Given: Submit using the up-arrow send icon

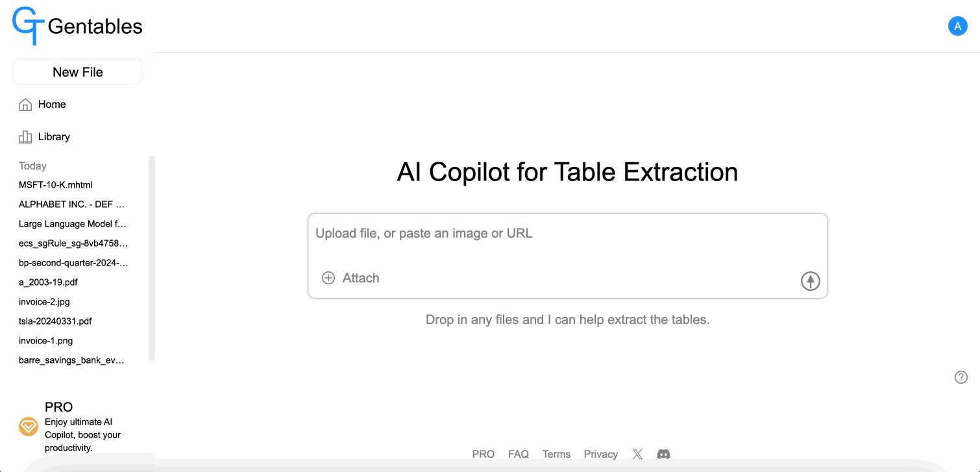Looking at the screenshot, I should [810, 280].
